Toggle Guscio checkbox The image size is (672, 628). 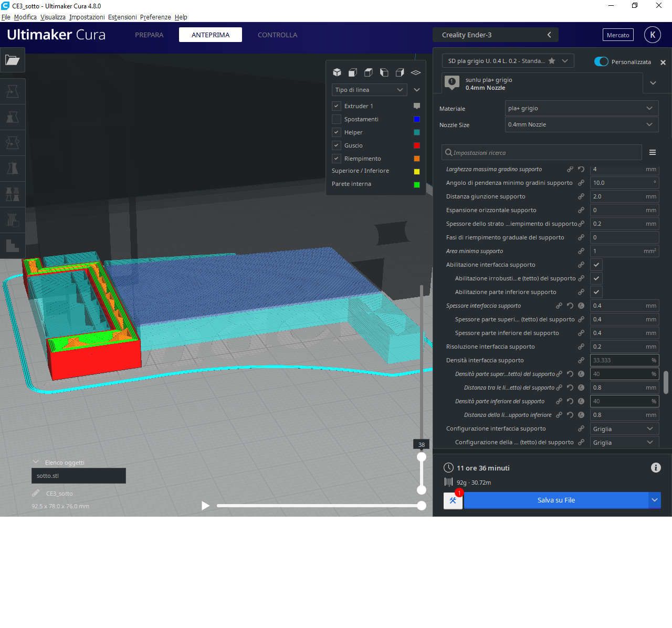[x=337, y=145]
